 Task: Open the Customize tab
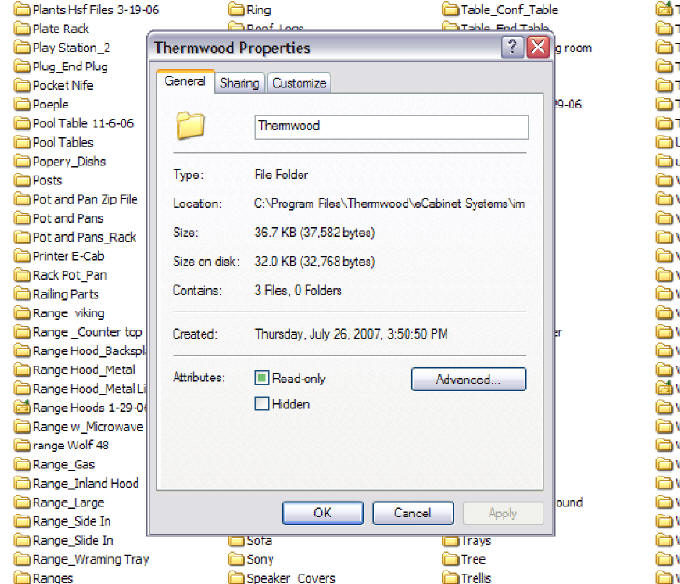(299, 83)
